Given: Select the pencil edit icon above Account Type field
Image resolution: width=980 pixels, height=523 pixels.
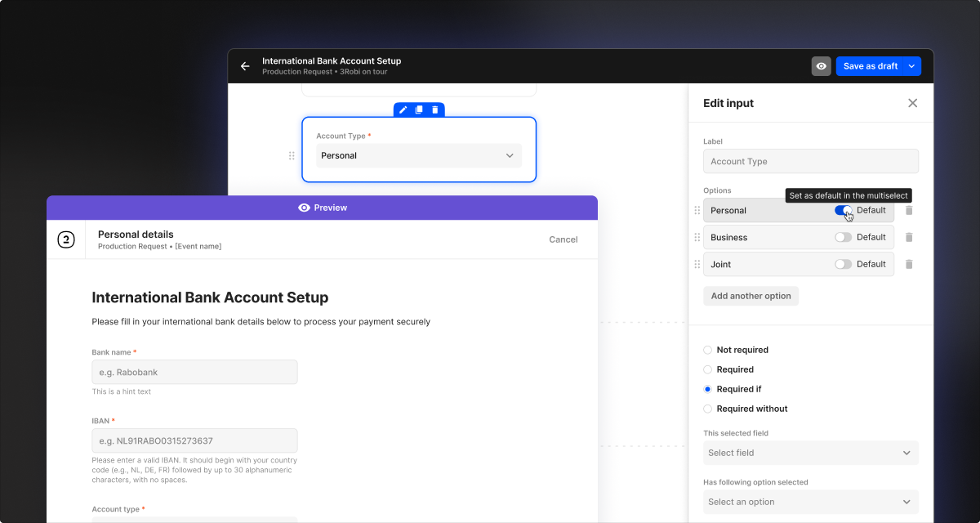Looking at the screenshot, I should 402,109.
